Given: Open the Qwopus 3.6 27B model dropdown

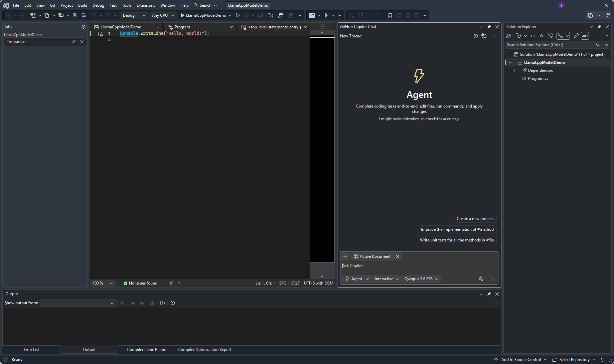Looking at the screenshot, I should (421, 279).
